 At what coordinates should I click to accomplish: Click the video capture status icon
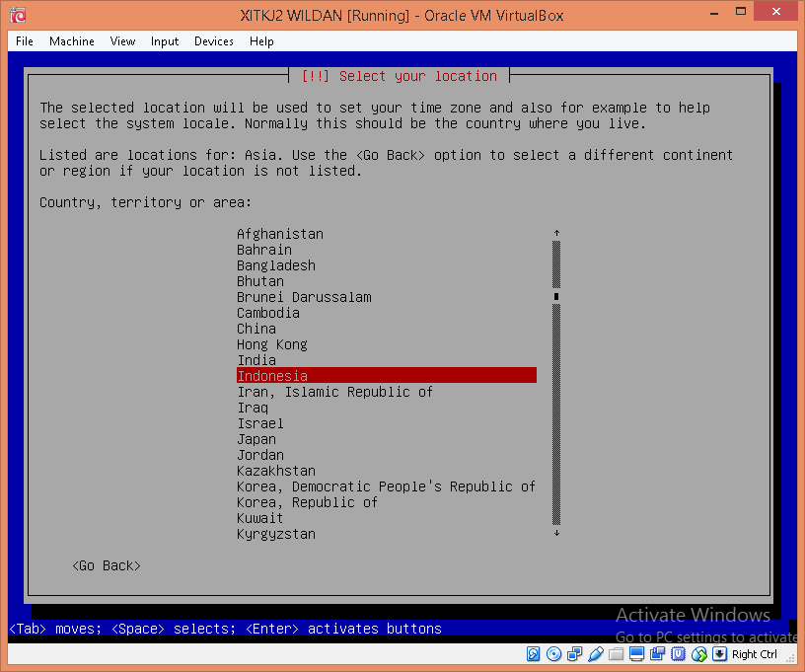pos(658,653)
